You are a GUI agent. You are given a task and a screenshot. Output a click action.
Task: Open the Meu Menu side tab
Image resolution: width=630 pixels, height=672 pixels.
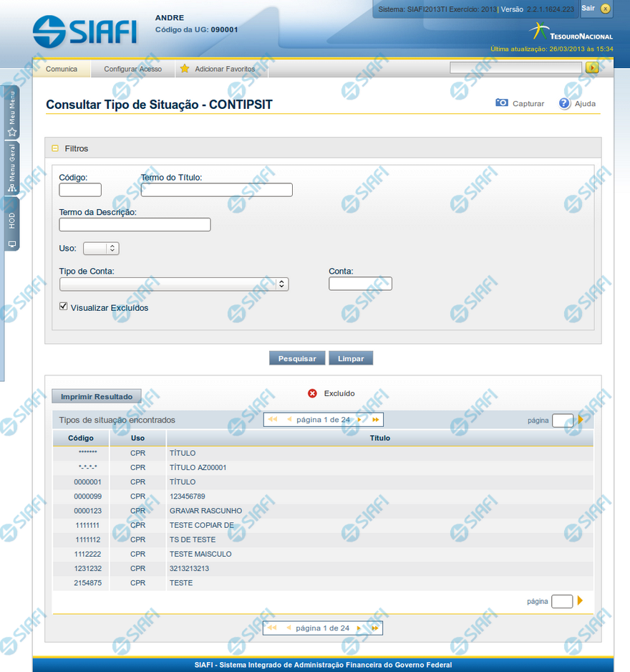click(x=12, y=113)
